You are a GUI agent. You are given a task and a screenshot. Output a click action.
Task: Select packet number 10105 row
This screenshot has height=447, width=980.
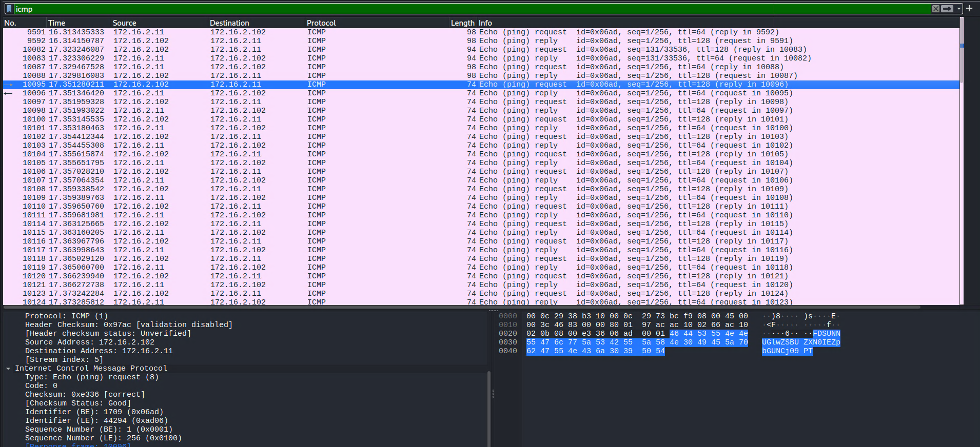481,163
